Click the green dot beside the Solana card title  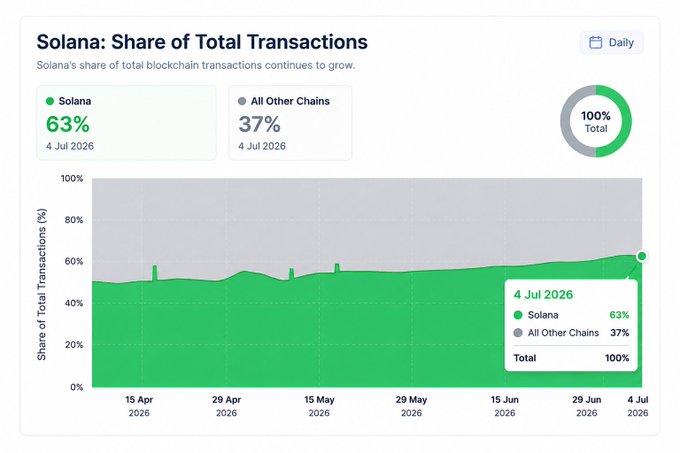coord(50,101)
